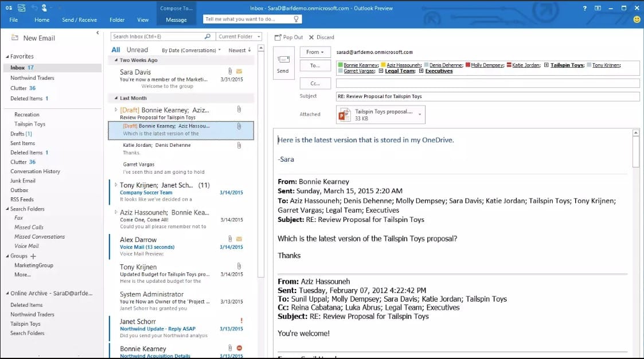Image resolution: width=644 pixels, height=359 pixels.
Task: Open the Message tab under Compose Tools
Action: (176, 19)
